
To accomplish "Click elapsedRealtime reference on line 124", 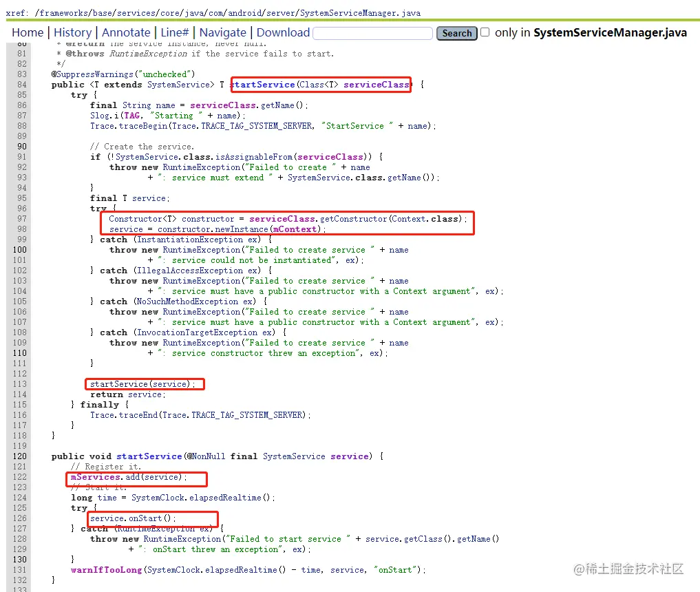I will tap(226, 498).
